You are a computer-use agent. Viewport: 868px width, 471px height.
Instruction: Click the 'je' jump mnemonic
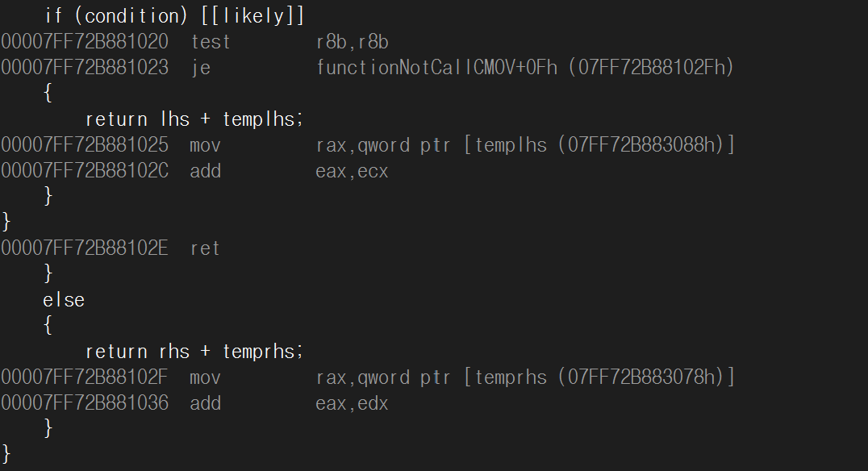(x=201, y=68)
